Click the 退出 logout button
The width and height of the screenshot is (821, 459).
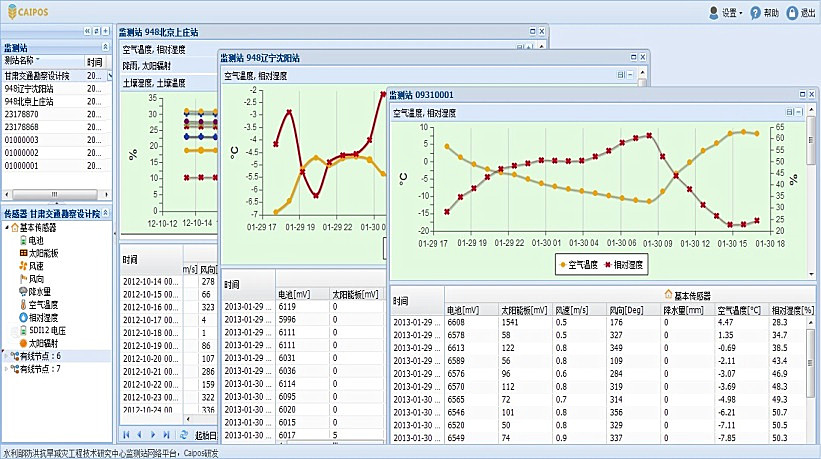point(801,13)
